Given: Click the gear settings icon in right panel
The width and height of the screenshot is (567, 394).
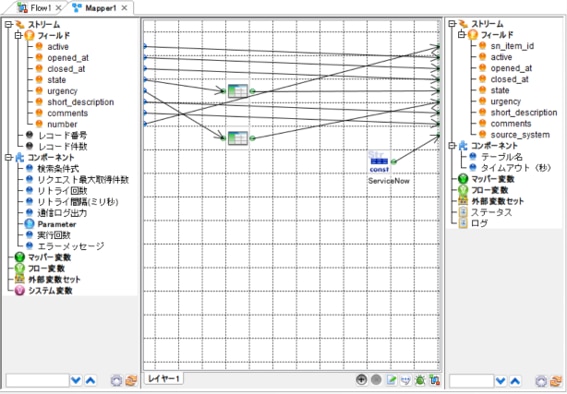Looking at the screenshot, I should (x=541, y=381).
